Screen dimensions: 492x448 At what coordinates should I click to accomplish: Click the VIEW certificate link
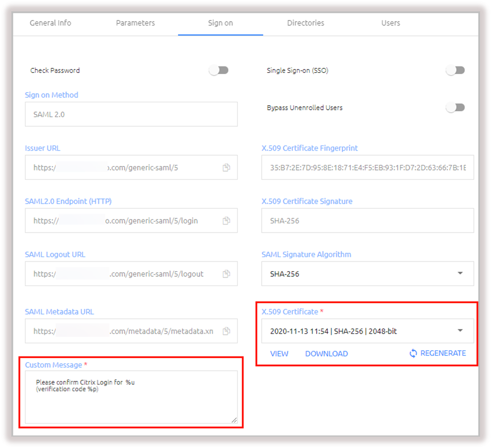(x=279, y=354)
